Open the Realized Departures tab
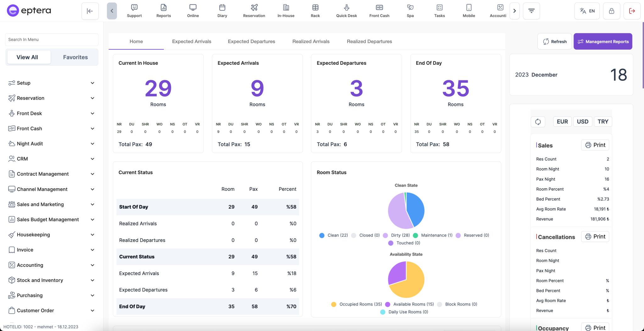 click(x=369, y=41)
